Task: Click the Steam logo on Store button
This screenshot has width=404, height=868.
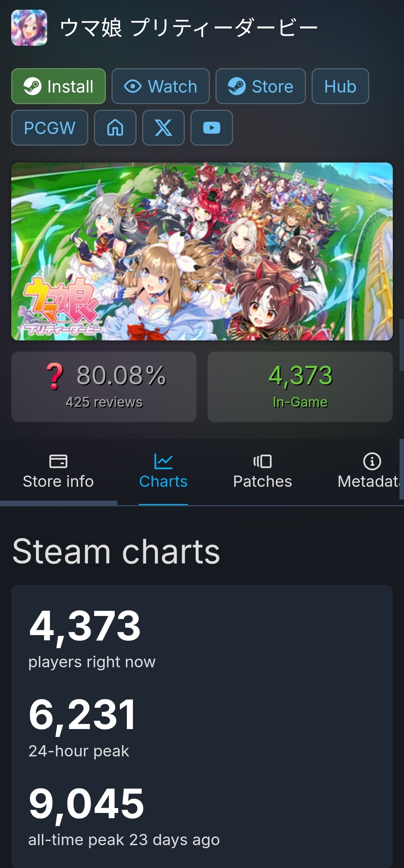Action: tap(237, 86)
